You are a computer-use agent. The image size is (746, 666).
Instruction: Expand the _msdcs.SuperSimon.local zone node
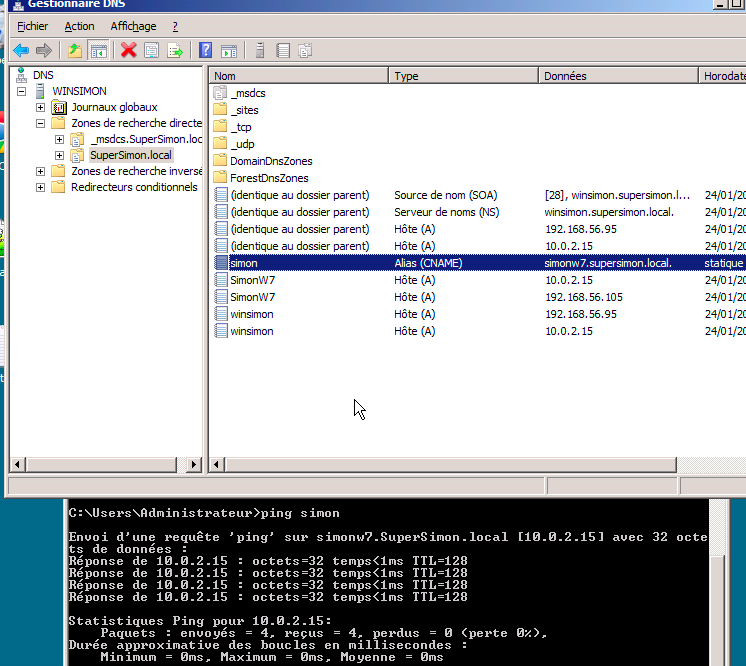59,139
